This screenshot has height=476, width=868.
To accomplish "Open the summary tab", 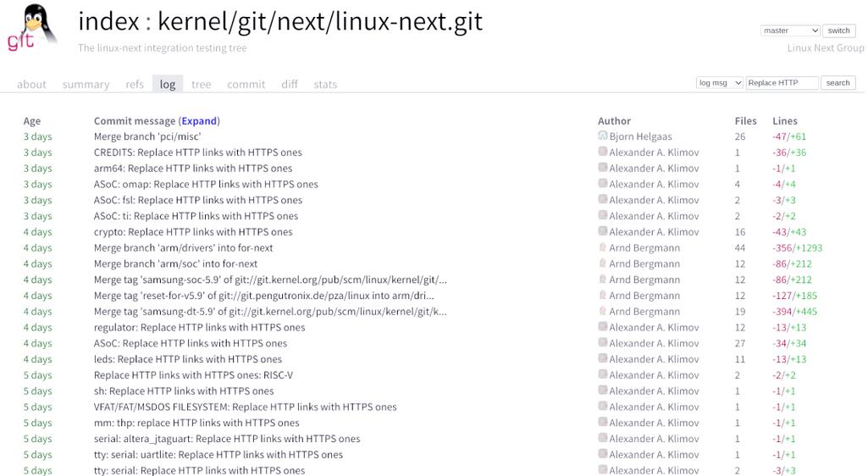I will 86,84.
